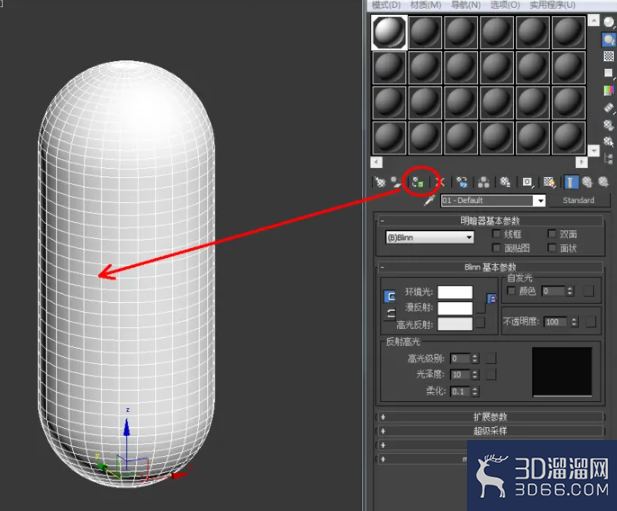The height and width of the screenshot is (511, 617).
Task: Enable the 面状 faceted checkbox
Action: point(552,248)
